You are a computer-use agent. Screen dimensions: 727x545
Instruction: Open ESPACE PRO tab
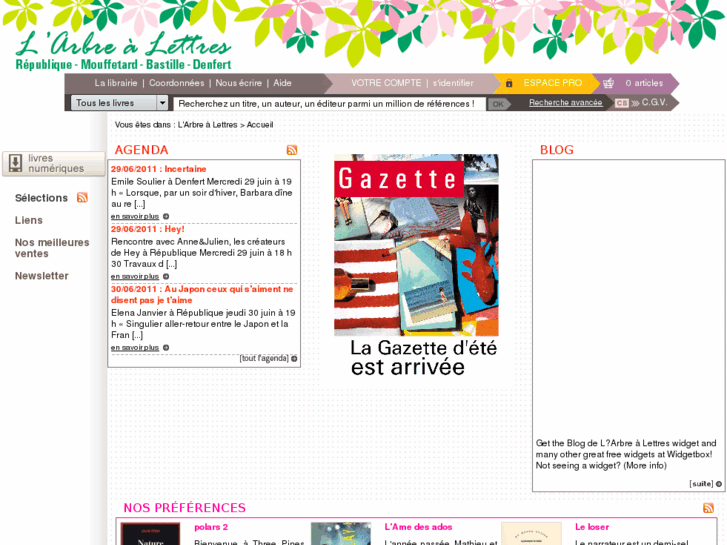coord(553,83)
